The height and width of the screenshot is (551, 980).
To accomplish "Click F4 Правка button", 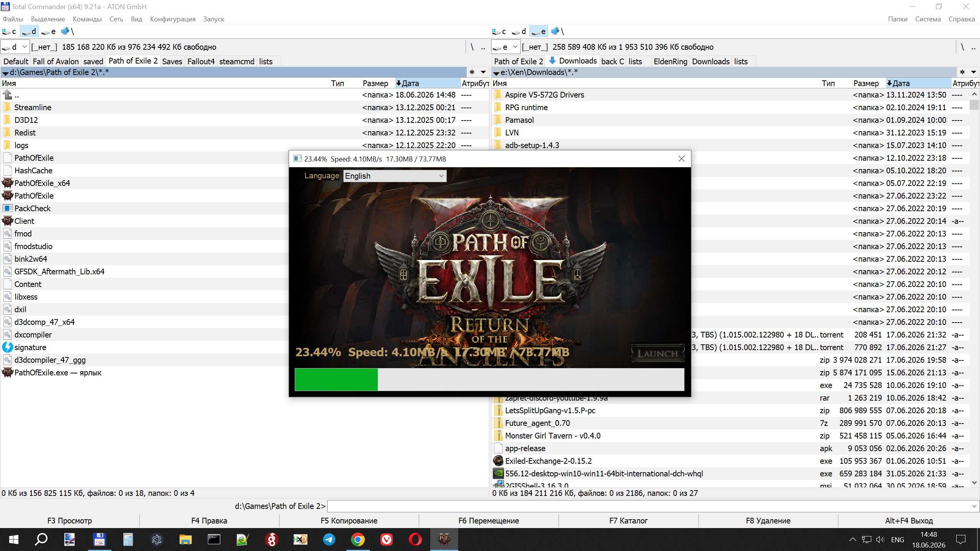I will 209,521.
